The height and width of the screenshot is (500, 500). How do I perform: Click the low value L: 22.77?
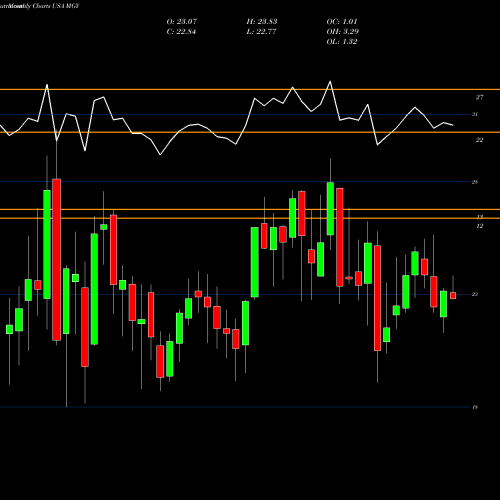[x=261, y=32]
